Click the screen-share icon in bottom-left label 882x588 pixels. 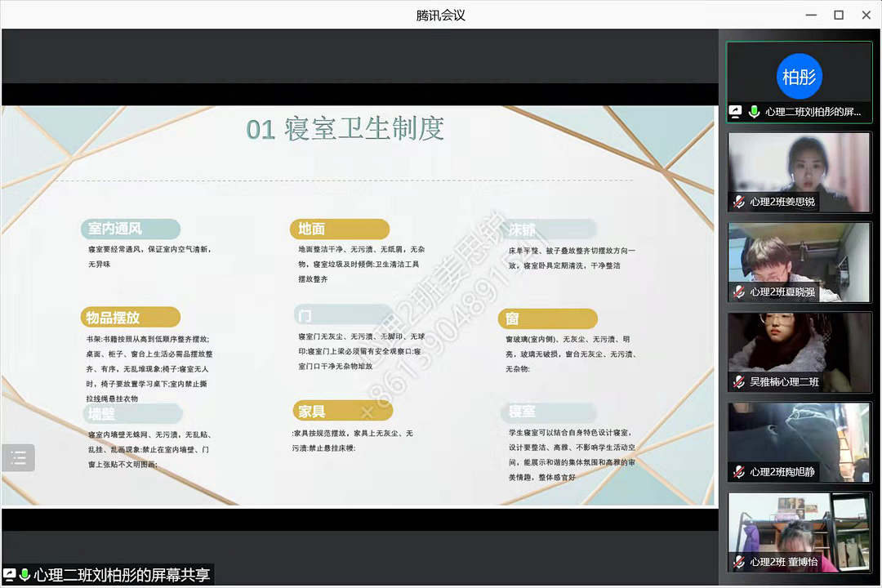point(10,575)
